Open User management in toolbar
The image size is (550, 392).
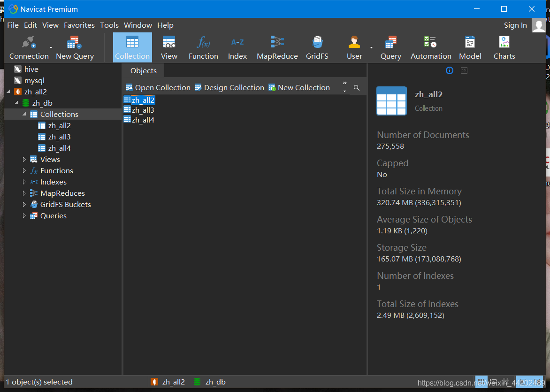(354, 48)
